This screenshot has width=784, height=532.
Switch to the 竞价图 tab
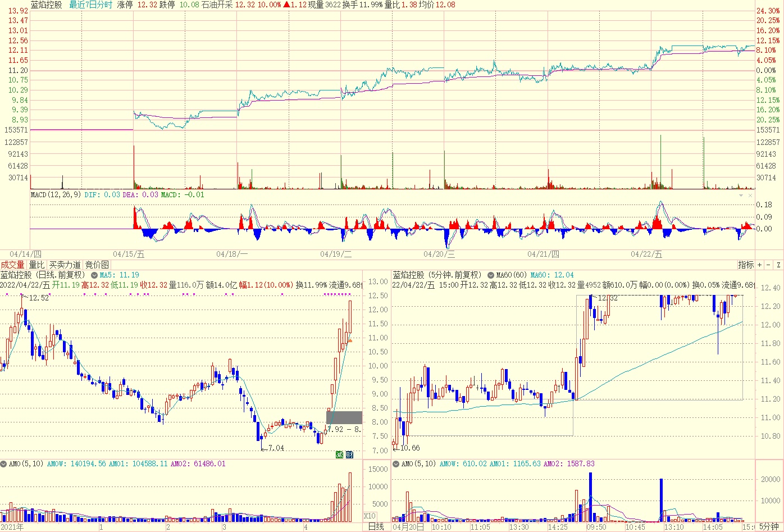(x=97, y=265)
